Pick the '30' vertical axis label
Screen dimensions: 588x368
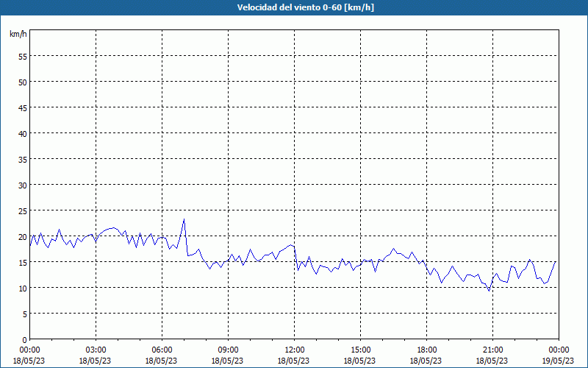pos(23,185)
